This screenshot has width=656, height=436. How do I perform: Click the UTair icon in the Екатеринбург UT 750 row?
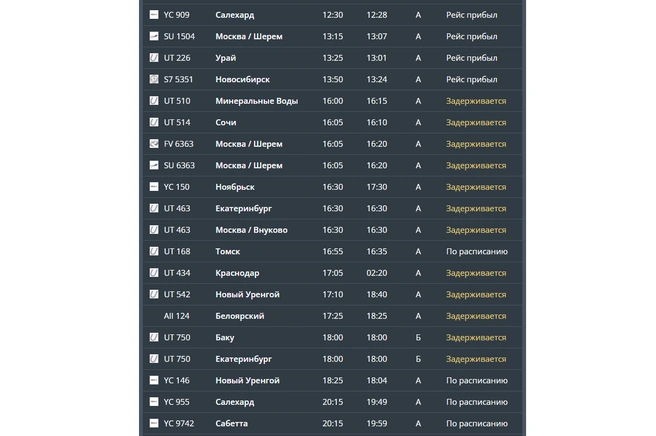[154, 359]
